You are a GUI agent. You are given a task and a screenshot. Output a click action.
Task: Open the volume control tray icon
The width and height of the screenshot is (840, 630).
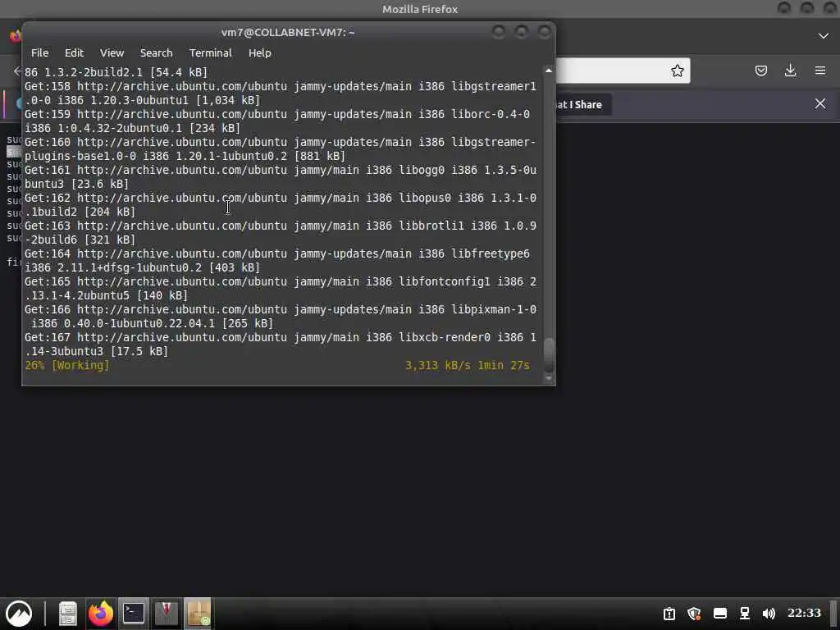(769, 614)
